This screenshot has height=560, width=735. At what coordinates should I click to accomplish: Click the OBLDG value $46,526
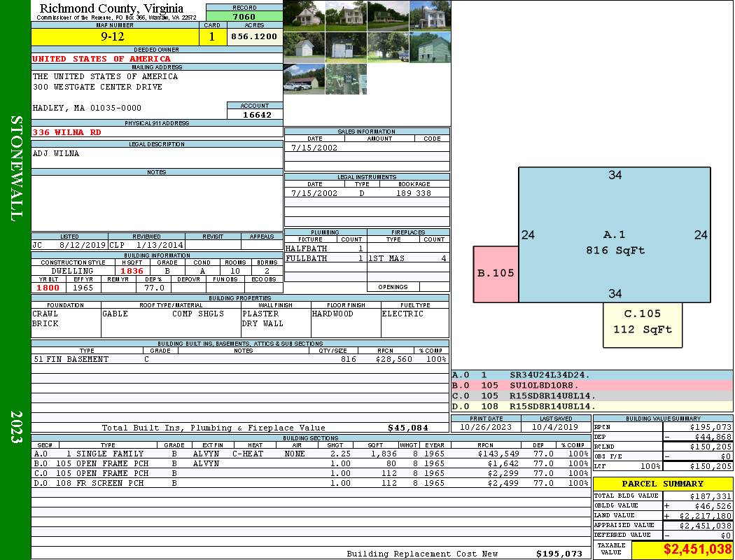click(x=713, y=506)
